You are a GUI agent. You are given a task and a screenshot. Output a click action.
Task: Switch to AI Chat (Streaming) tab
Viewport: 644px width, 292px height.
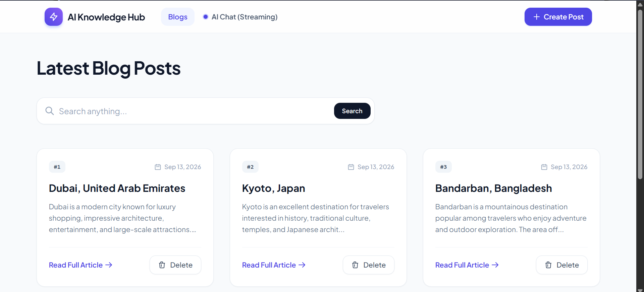240,17
